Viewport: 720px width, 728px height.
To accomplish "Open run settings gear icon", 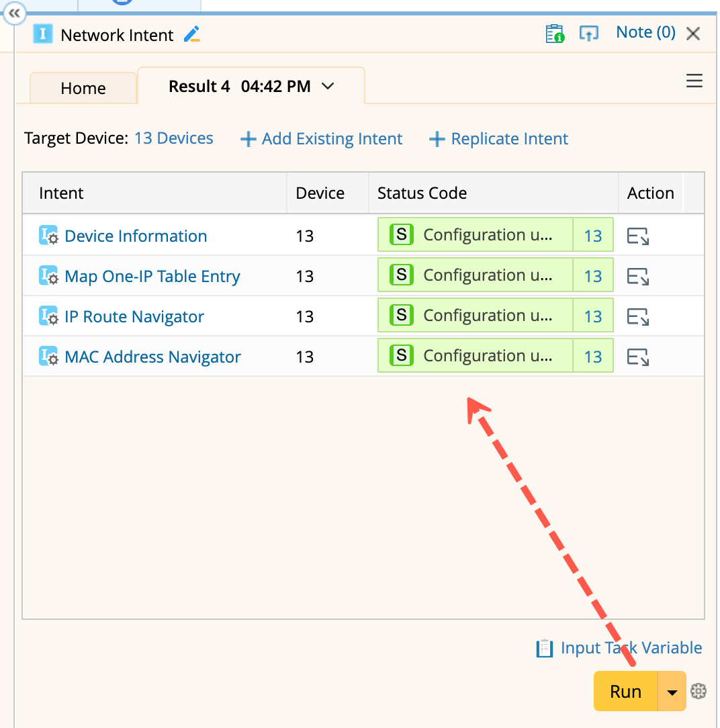I will click(x=699, y=691).
